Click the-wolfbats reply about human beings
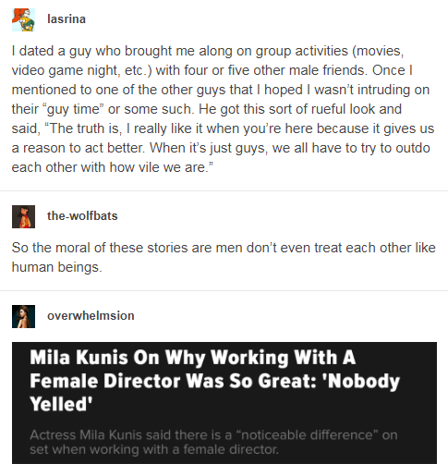This screenshot has height=476, width=448. tap(224, 257)
